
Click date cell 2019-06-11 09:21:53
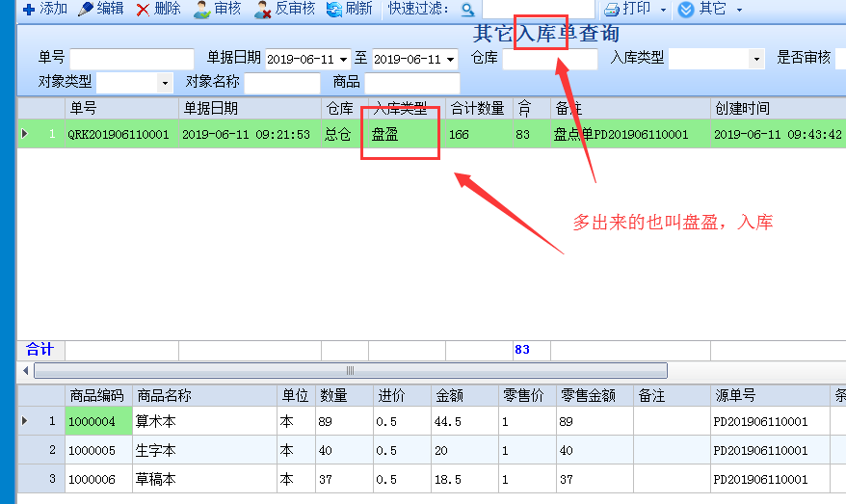250,134
